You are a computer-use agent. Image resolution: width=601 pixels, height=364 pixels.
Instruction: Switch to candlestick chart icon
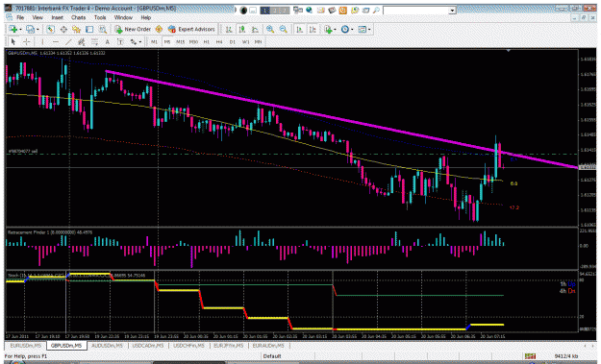[242, 29]
